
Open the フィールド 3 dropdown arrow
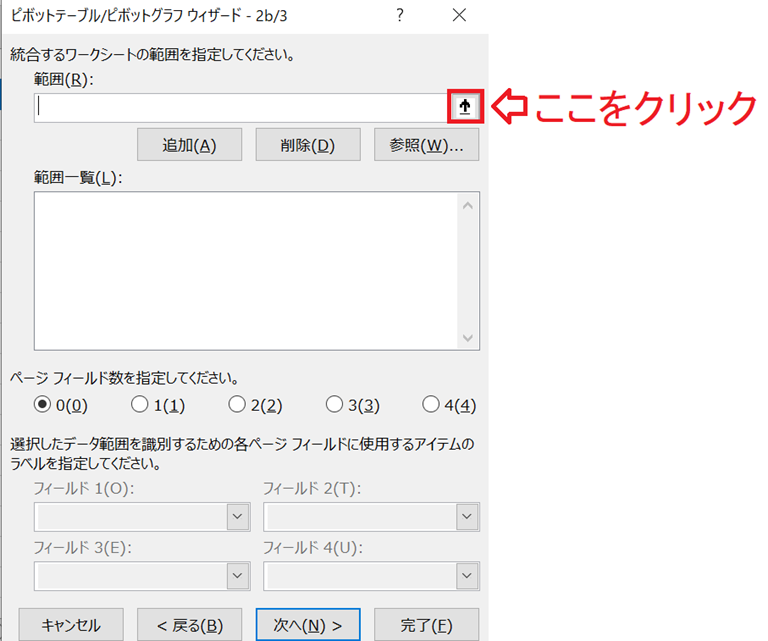237,576
